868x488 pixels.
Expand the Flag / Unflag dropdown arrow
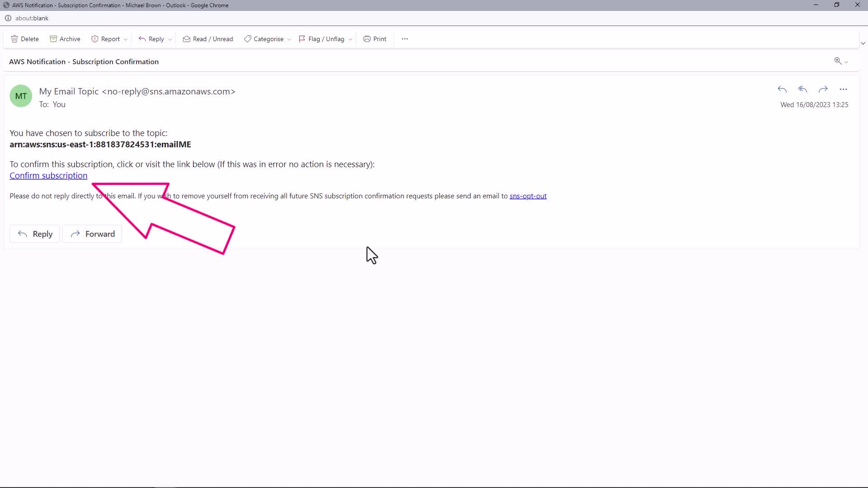click(350, 39)
